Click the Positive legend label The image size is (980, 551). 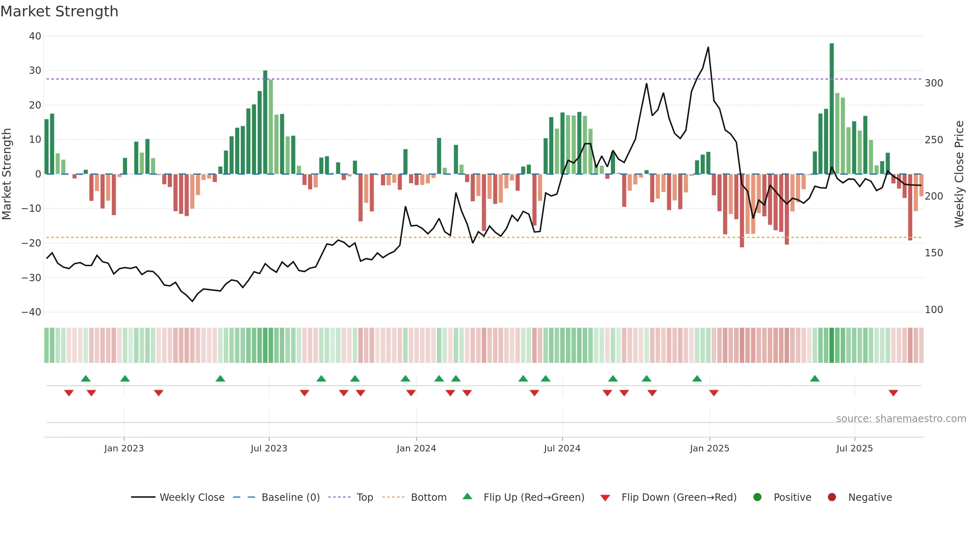(793, 497)
